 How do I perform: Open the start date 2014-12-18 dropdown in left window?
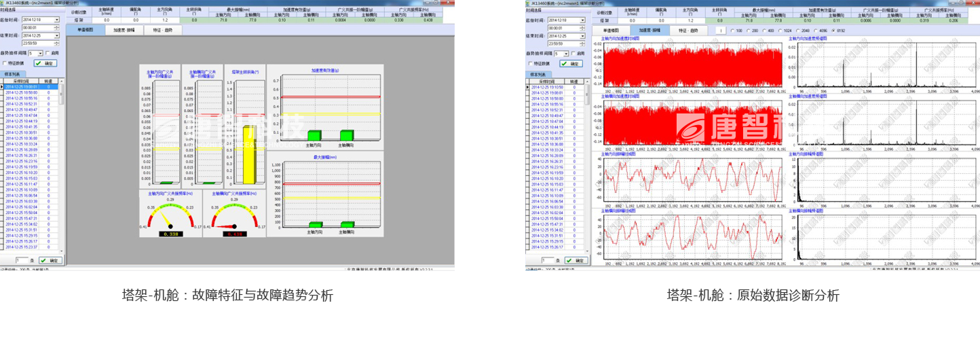(57, 20)
